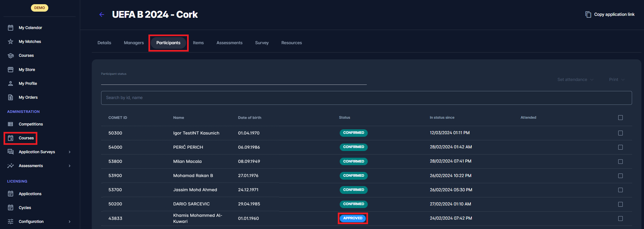This screenshot has height=229, width=644.
Task: Open the Managers tab
Action: [x=134, y=43]
